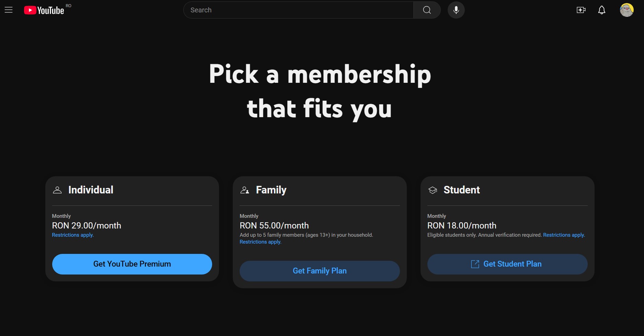Click the YouTube logo
Image resolution: width=644 pixels, height=336 pixels.
pyautogui.click(x=44, y=10)
